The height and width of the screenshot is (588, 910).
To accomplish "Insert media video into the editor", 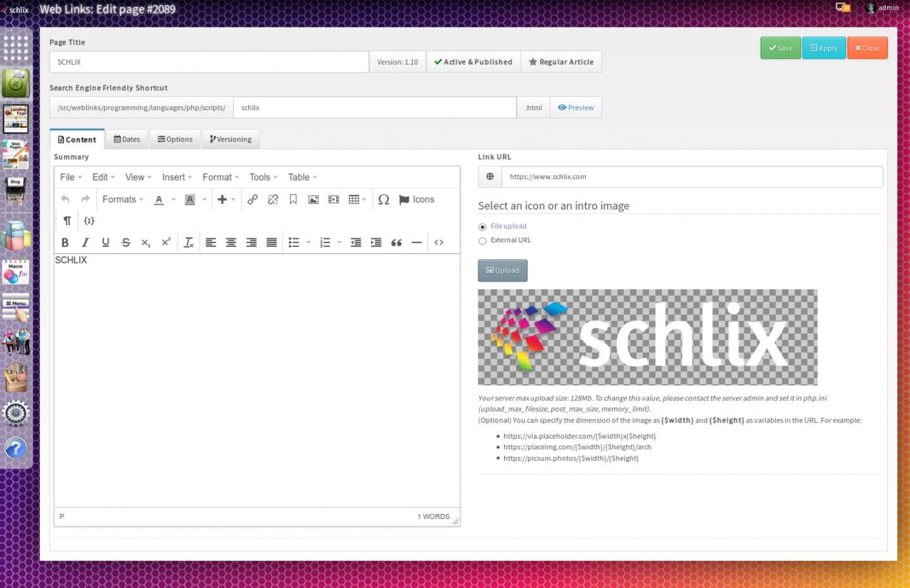I will point(333,200).
